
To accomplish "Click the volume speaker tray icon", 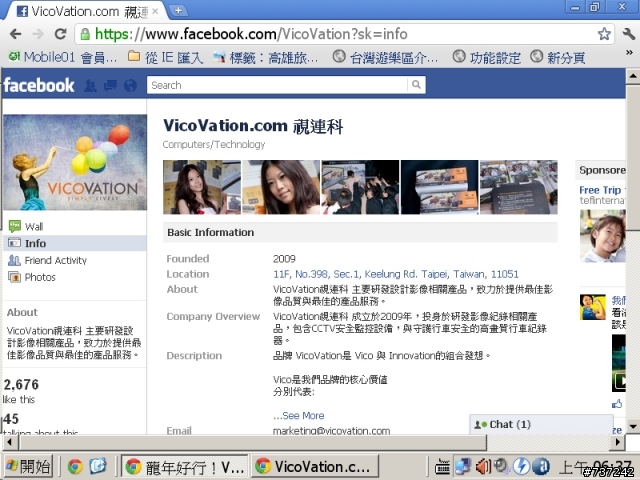I will click(x=483, y=467).
